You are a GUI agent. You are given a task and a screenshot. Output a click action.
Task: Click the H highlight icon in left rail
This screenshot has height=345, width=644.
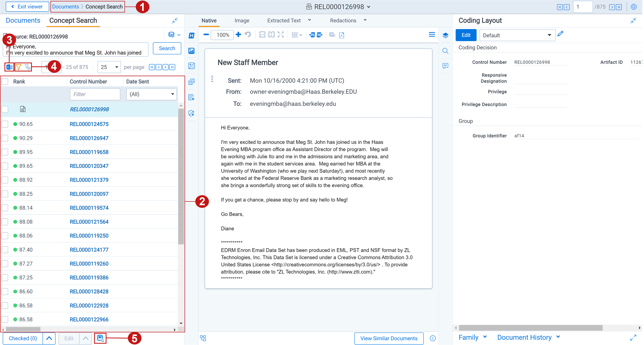click(x=192, y=35)
